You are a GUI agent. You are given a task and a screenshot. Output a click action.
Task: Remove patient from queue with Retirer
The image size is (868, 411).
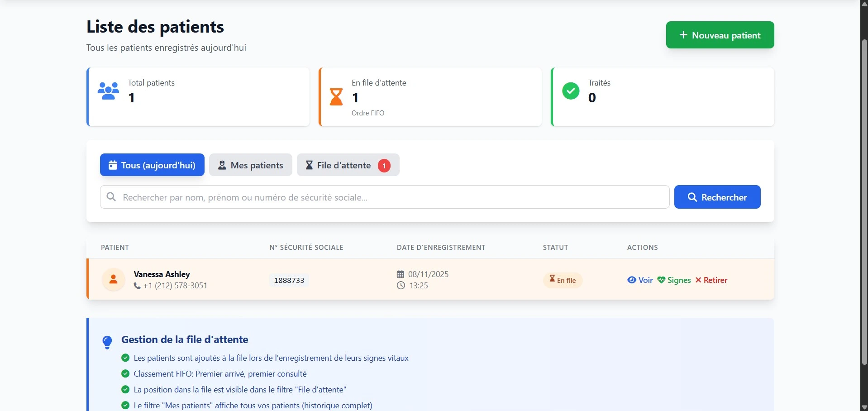point(711,280)
